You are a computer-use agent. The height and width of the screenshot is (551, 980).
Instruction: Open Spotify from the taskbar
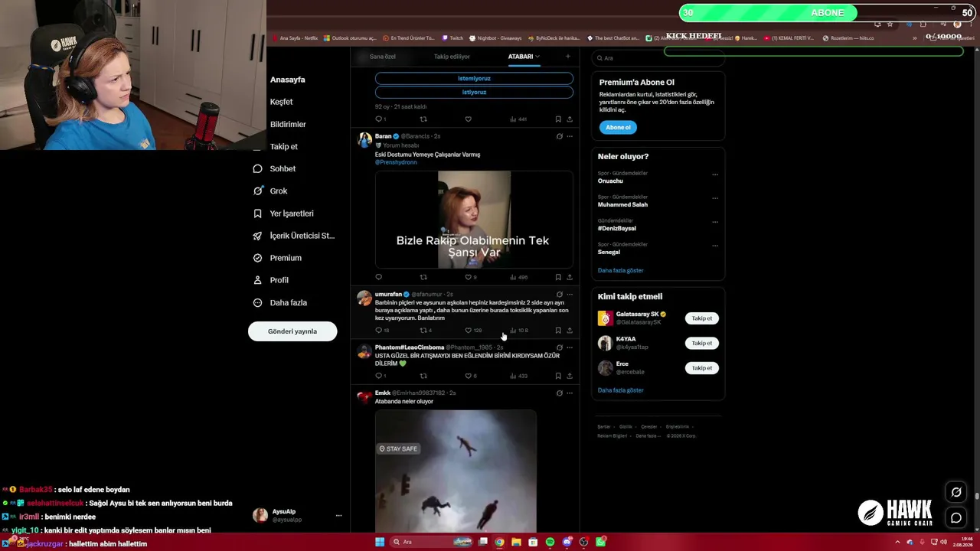click(x=550, y=542)
